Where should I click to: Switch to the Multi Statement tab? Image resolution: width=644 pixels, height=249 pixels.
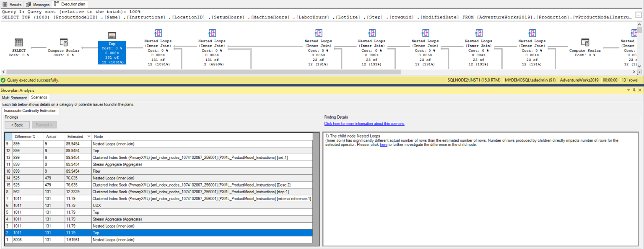point(14,97)
